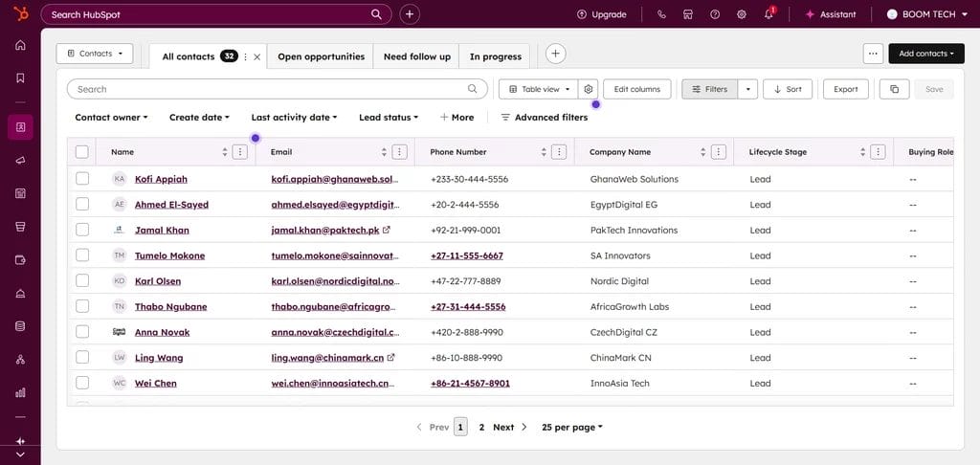
Task: Open the Service bell icon in sidebar
Action: pos(20,293)
